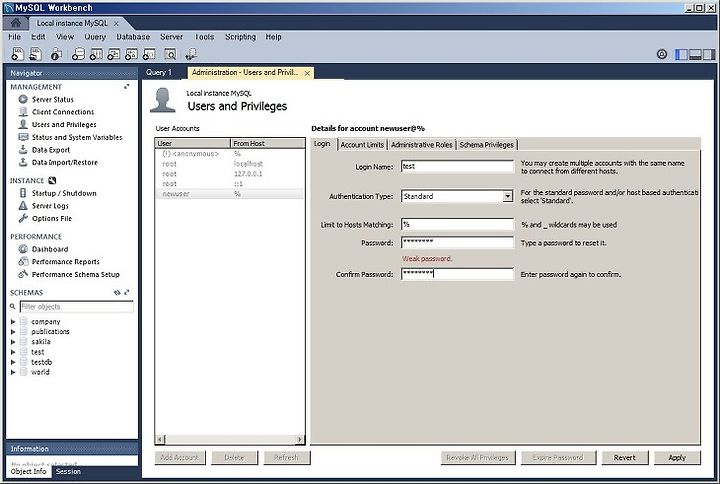The width and height of the screenshot is (720, 484).
Task: Expand the sakila schema
Action: point(13,342)
